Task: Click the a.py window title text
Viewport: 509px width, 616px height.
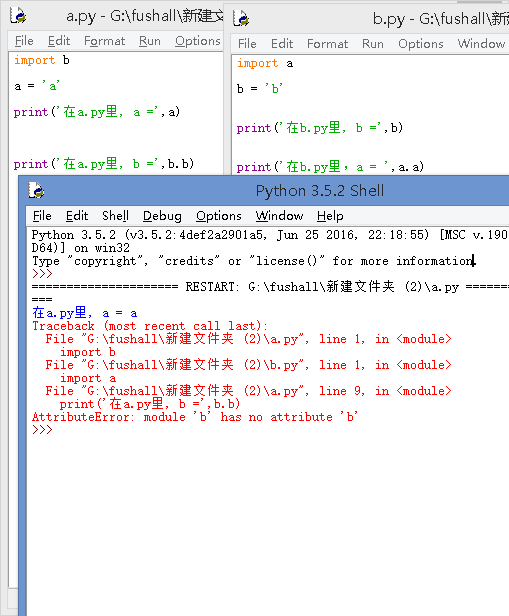Action: click(145, 16)
